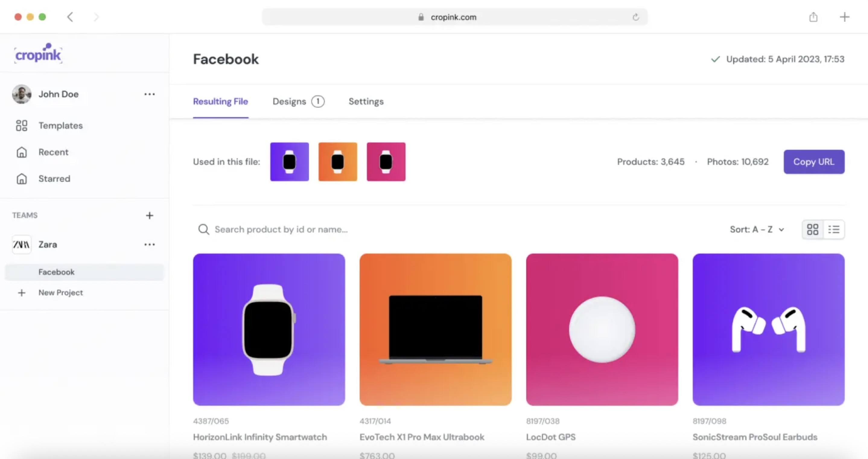The height and width of the screenshot is (459, 868).
Task: Open the Zara team three-dot menu
Action: (149, 245)
